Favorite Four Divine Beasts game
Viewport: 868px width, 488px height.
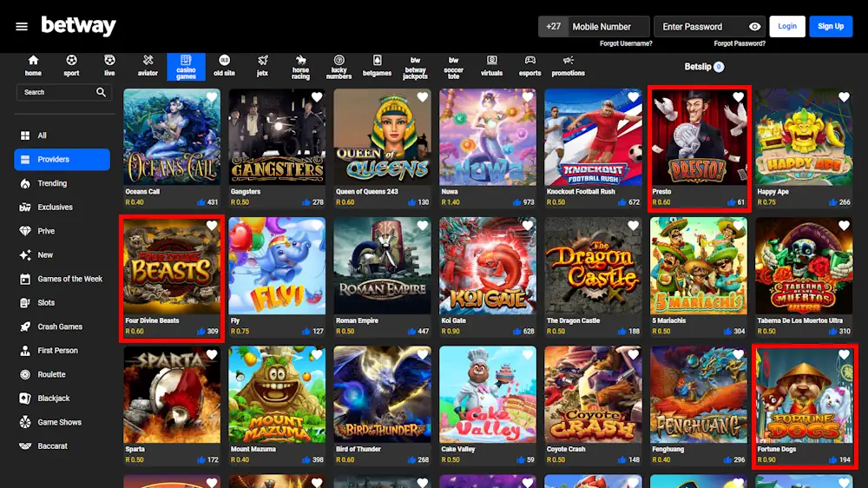[x=212, y=226]
